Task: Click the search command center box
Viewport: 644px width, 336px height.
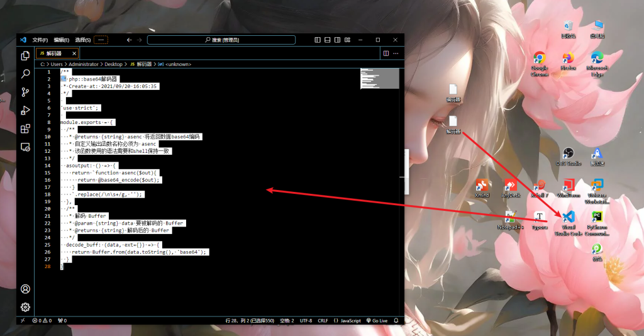Action: pyautogui.click(x=221, y=40)
